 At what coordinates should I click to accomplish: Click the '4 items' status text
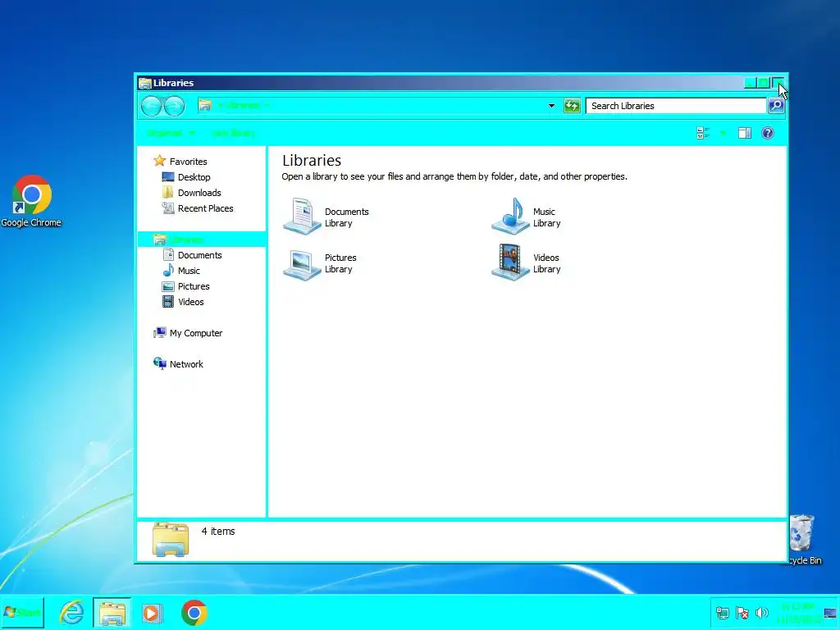pyautogui.click(x=218, y=531)
